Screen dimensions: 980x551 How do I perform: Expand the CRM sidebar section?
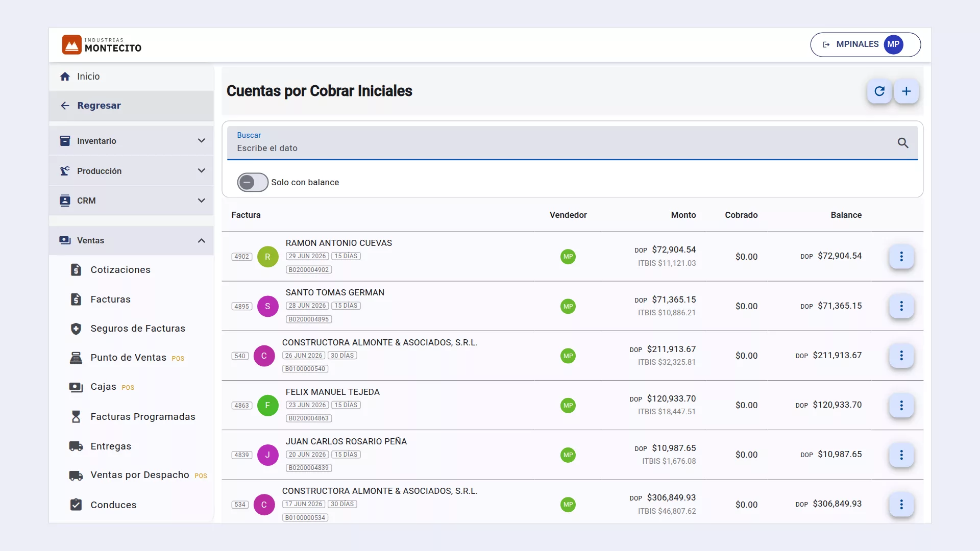pos(131,201)
